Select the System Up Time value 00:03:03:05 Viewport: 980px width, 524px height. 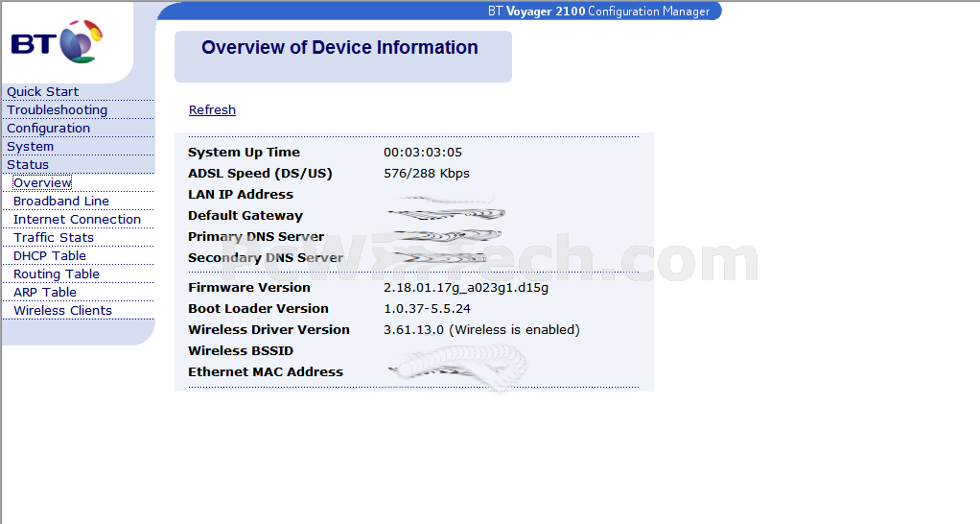[x=423, y=152]
